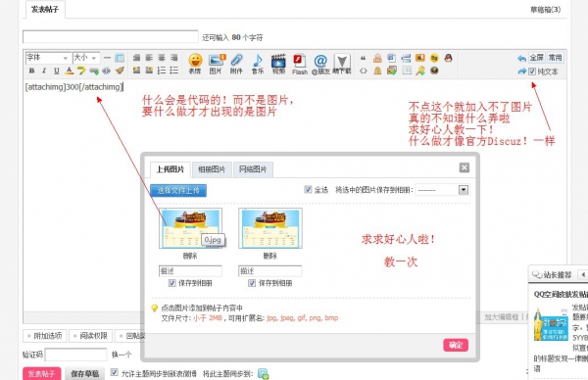
Task: Open the 表情 smiley emoticon picker
Action: [195, 63]
